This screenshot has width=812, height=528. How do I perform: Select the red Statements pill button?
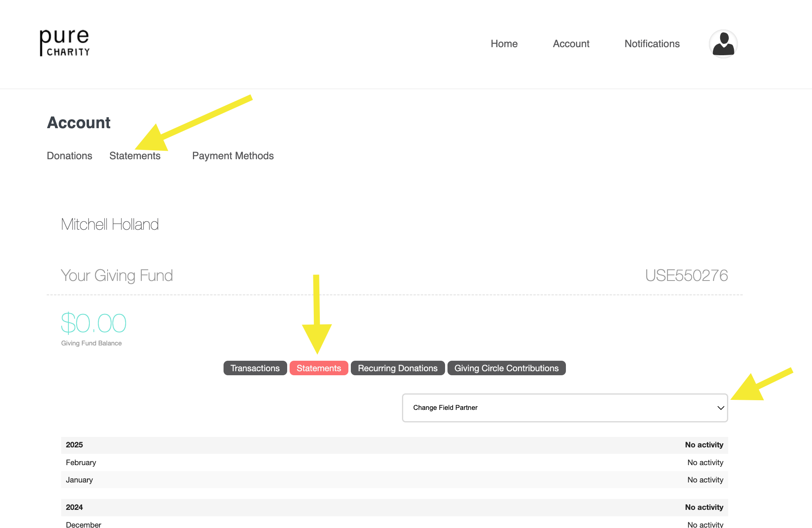pos(319,368)
